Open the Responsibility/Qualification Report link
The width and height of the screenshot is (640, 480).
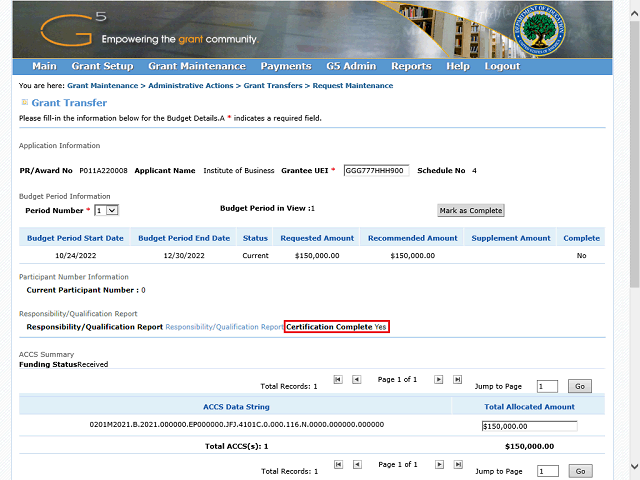(224, 327)
